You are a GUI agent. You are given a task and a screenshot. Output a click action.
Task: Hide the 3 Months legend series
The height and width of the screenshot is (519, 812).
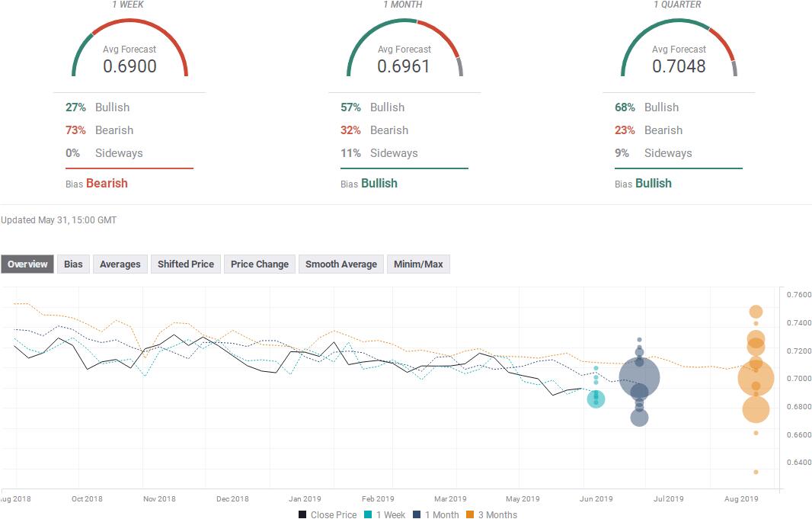(x=491, y=514)
